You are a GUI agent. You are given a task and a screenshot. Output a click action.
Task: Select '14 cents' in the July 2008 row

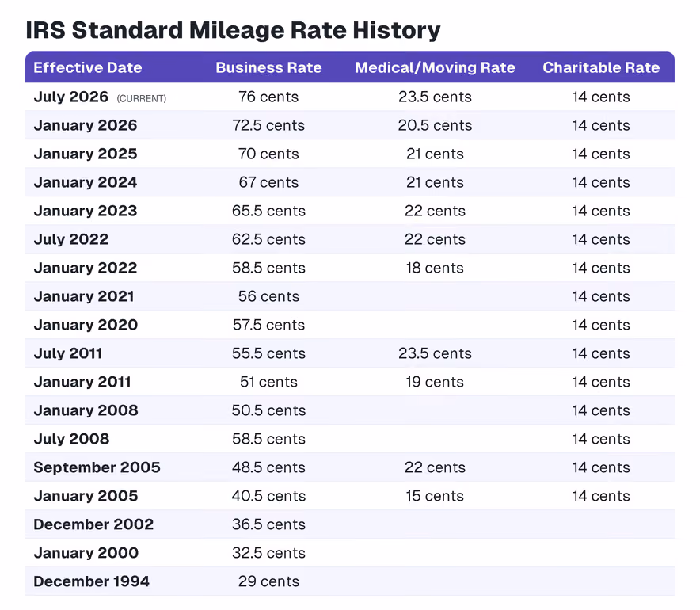(x=601, y=440)
